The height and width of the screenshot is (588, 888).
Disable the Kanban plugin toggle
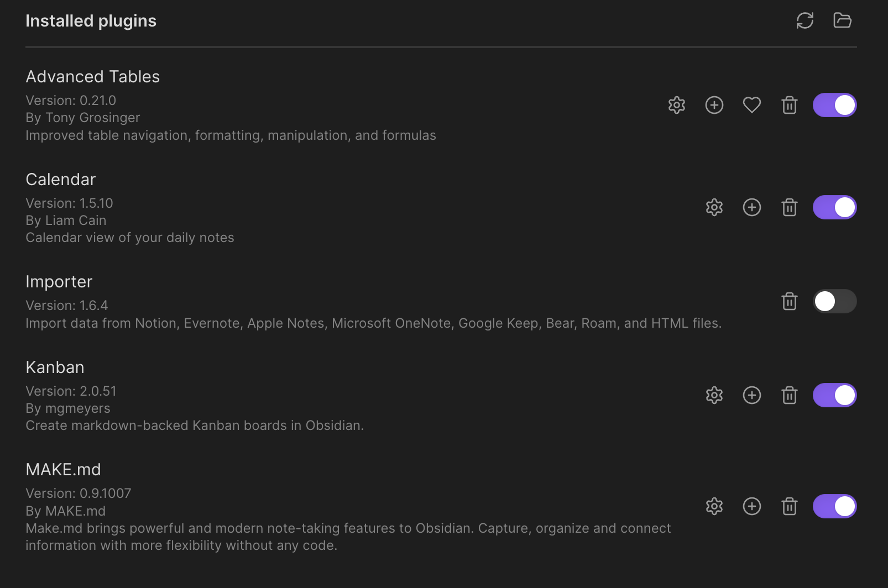tap(835, 395)
